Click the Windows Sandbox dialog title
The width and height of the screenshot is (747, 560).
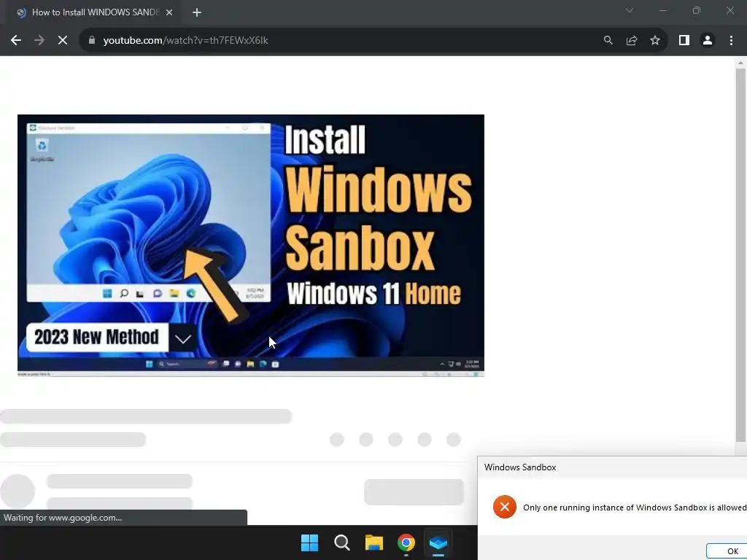520,467
